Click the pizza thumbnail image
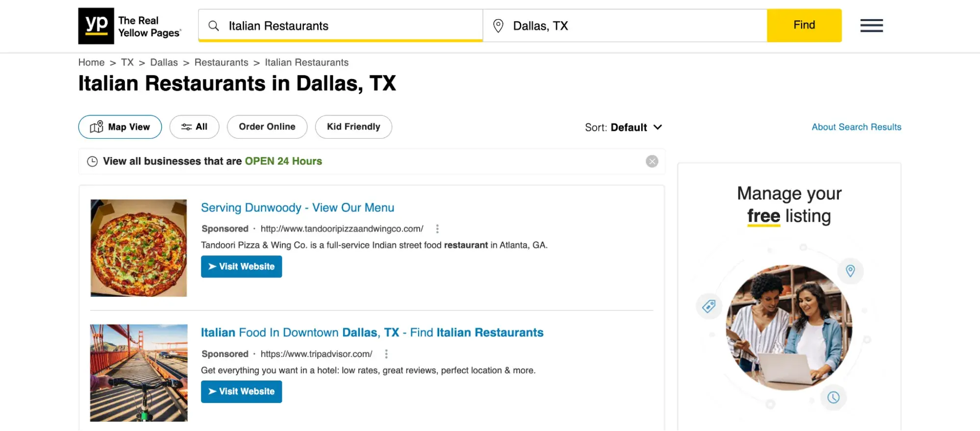This screenshot has width=980, height=431. (139, 248)
